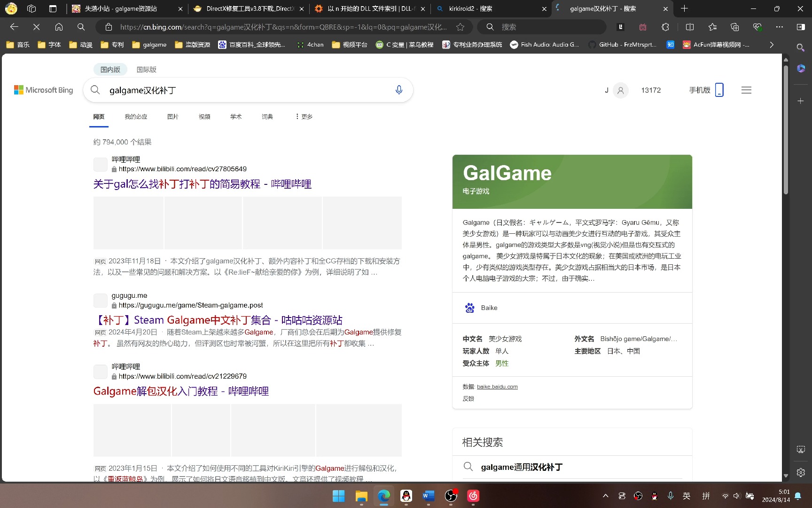Image resolution: width=812 pixels, height=508 pixels.
Task: Open the 词典 results tab
Action: point(267,117)
